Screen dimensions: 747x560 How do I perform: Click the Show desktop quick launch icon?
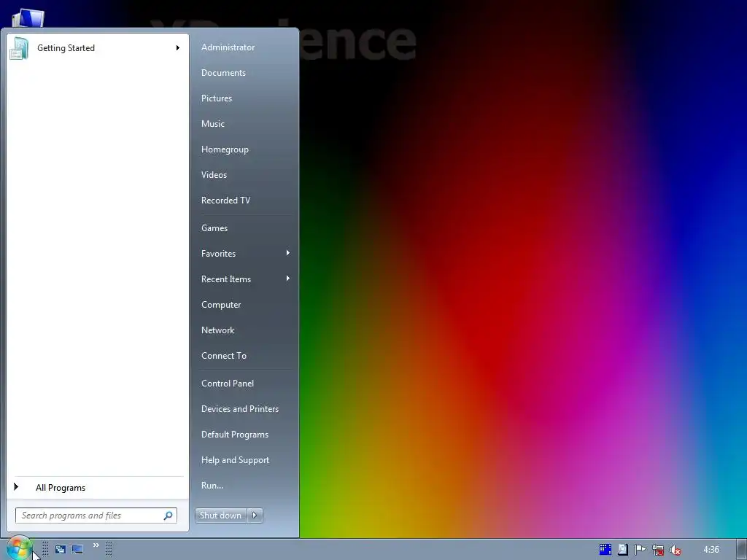pyautogui.click(x=77, y=549)
